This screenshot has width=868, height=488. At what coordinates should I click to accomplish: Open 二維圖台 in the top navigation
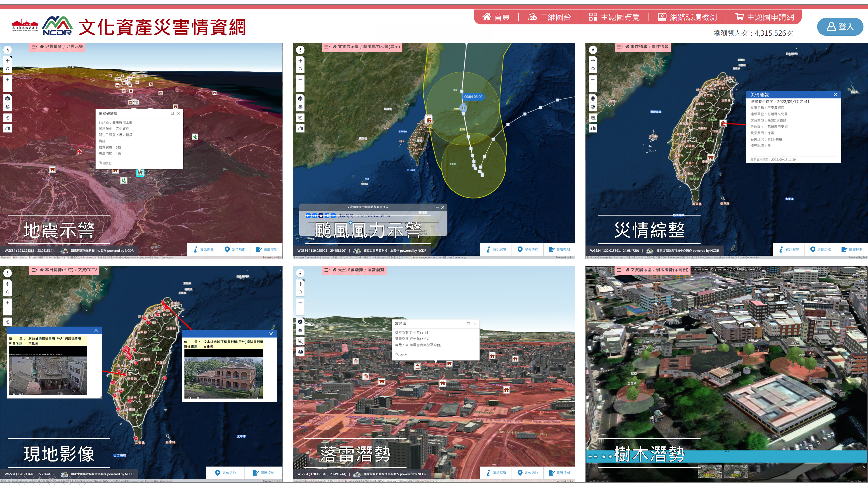(549, 17)
